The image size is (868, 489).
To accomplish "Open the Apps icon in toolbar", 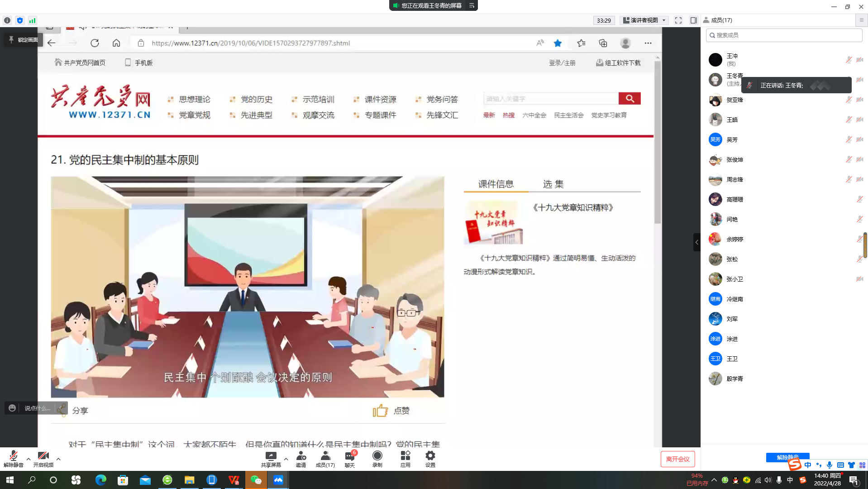I will (405, 458).
